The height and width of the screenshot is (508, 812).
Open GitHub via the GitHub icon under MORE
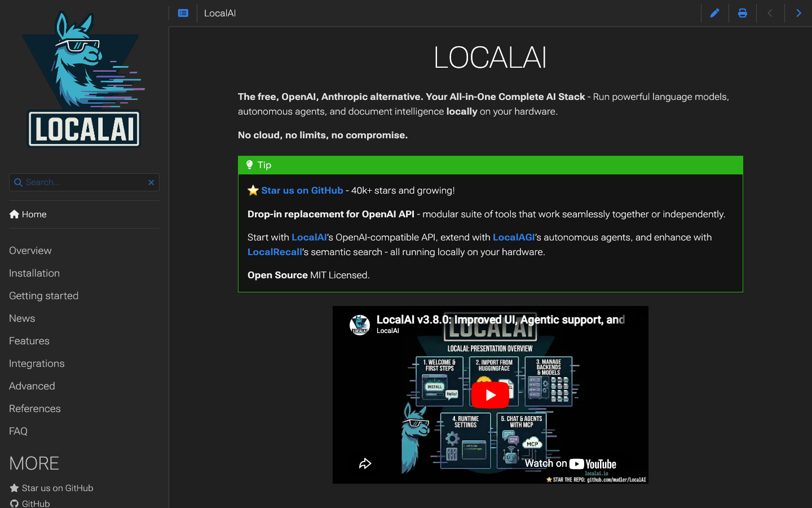14,503
